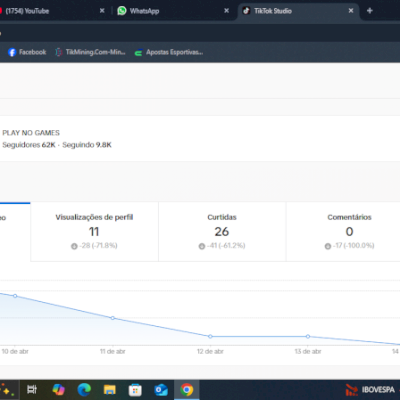Select the Curtidas metric card
This screenshot has width=400, height=400.
(222, 231)
